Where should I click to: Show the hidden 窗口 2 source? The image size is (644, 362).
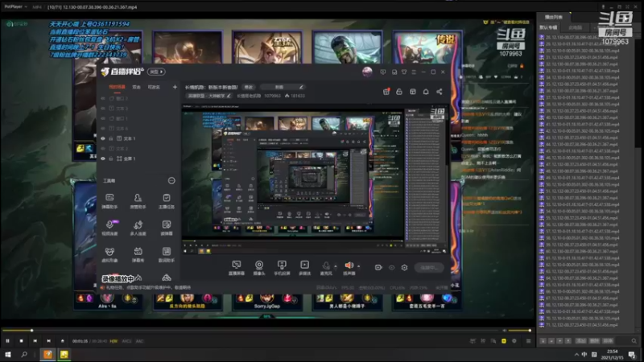pyautogui.click(x=103, y=98)
